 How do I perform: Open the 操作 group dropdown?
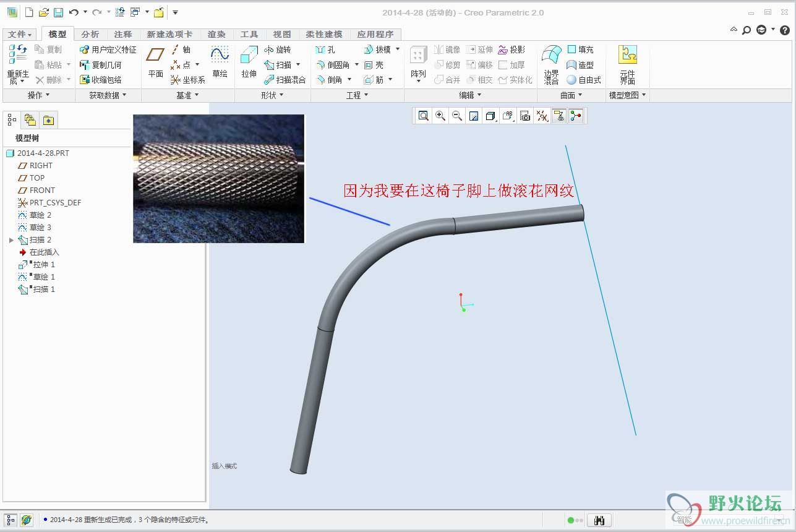click(x=39, y=95)
